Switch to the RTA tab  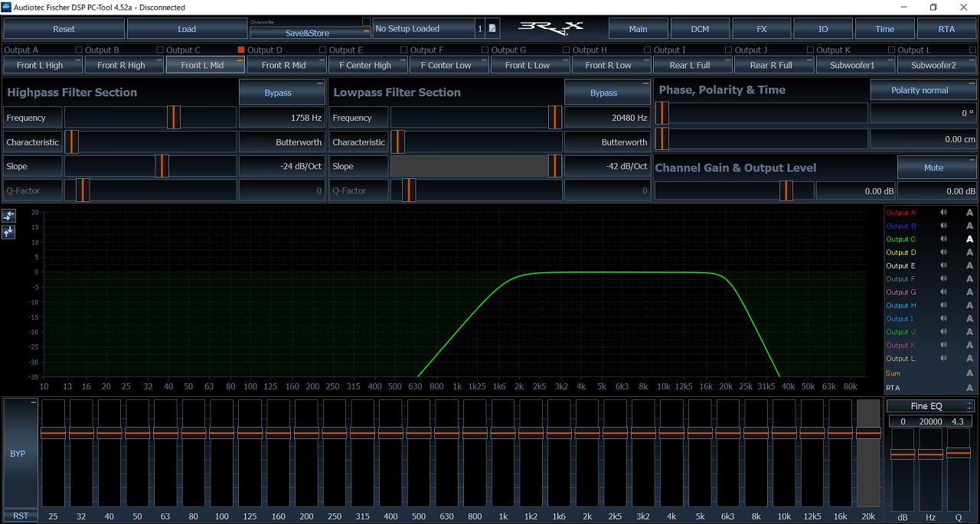(x=947, y=29)
